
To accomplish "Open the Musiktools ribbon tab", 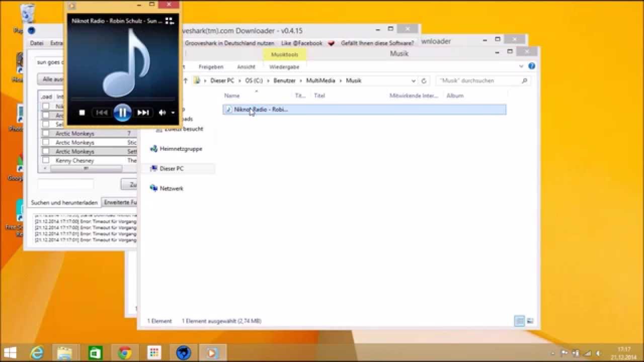I will [285, 54].
